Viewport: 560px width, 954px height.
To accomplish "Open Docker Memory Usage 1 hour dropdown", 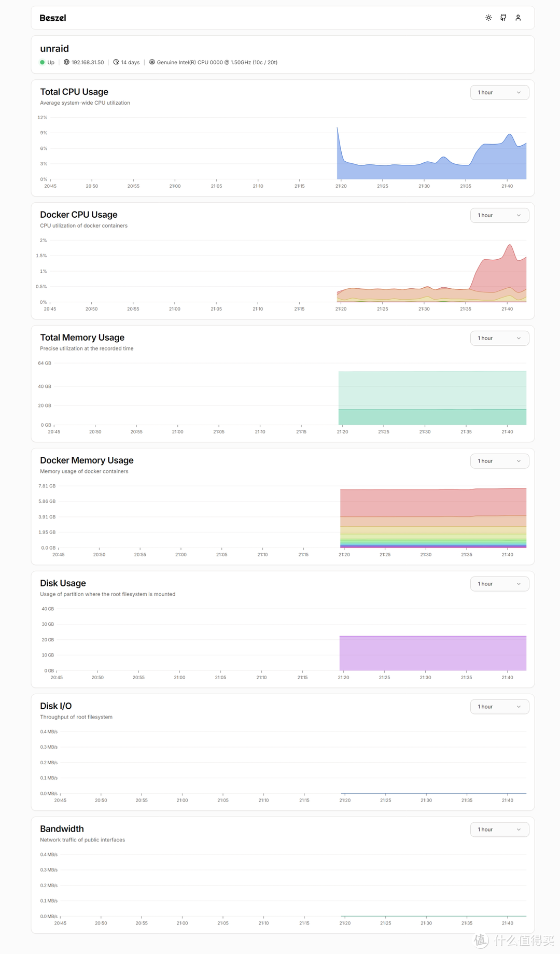I will point(499,461).
